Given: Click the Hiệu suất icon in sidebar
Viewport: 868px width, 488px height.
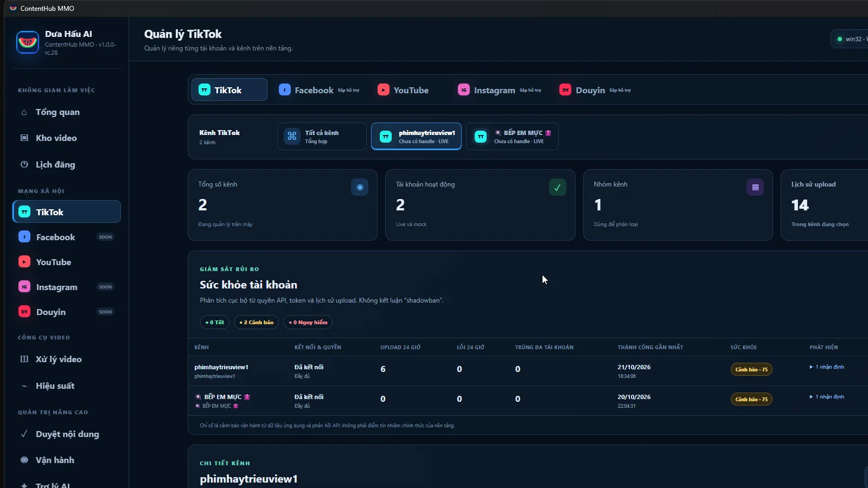Looking at the screenshot, I should [24, 386].
